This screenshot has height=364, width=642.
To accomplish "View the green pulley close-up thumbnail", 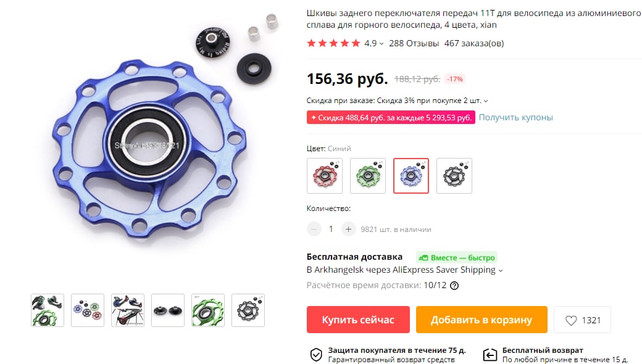I will [208, 310].
